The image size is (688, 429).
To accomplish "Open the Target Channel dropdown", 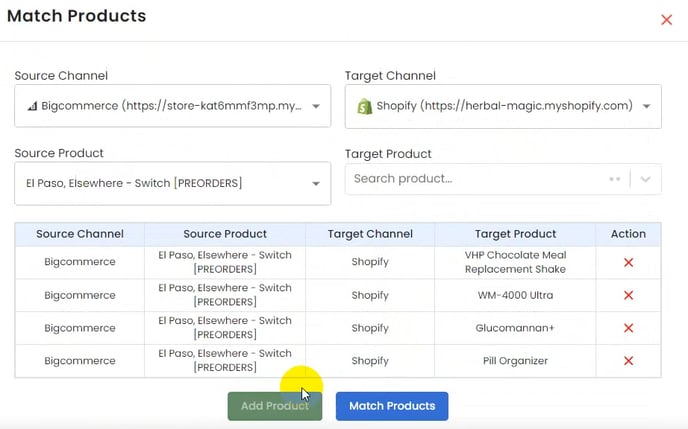I will 503,106.
